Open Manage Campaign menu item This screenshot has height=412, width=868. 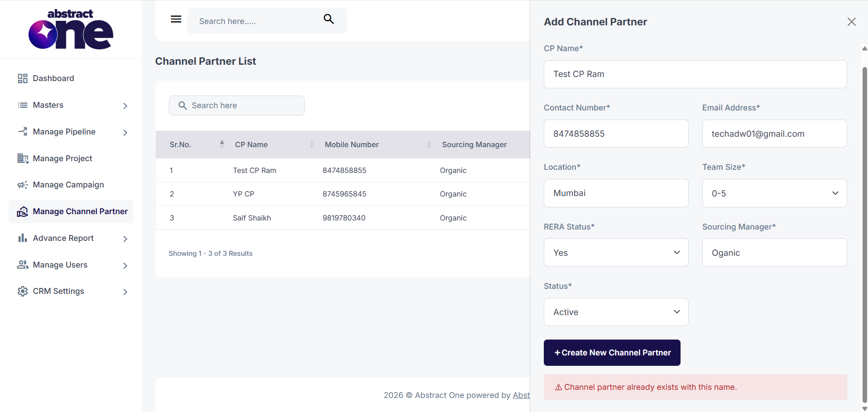pyautogui.click(x=68, y=185)
